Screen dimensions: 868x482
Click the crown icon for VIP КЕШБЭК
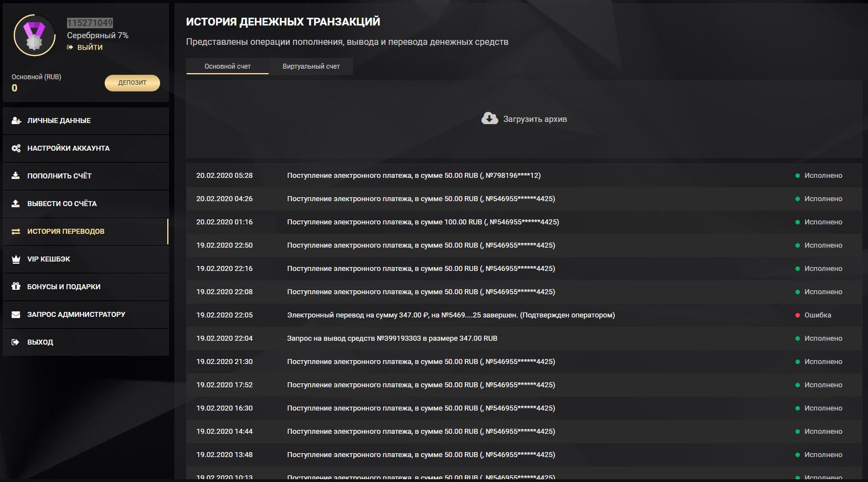[16, 259]
